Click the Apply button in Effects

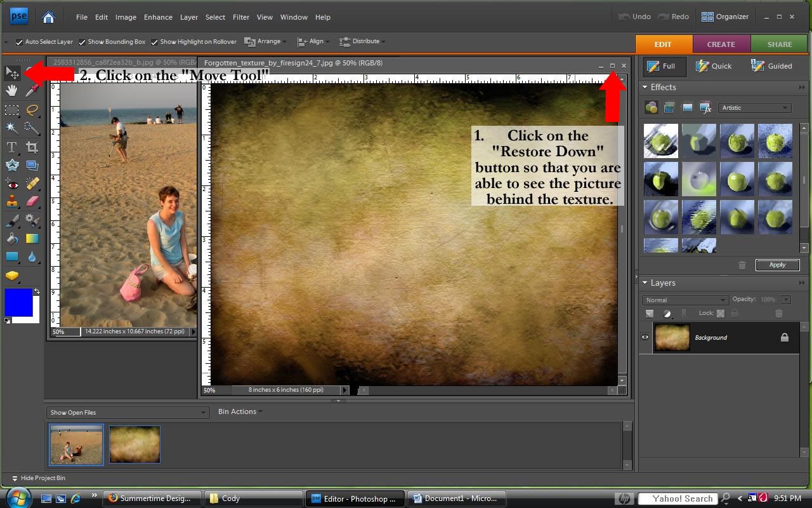(777, 265)
